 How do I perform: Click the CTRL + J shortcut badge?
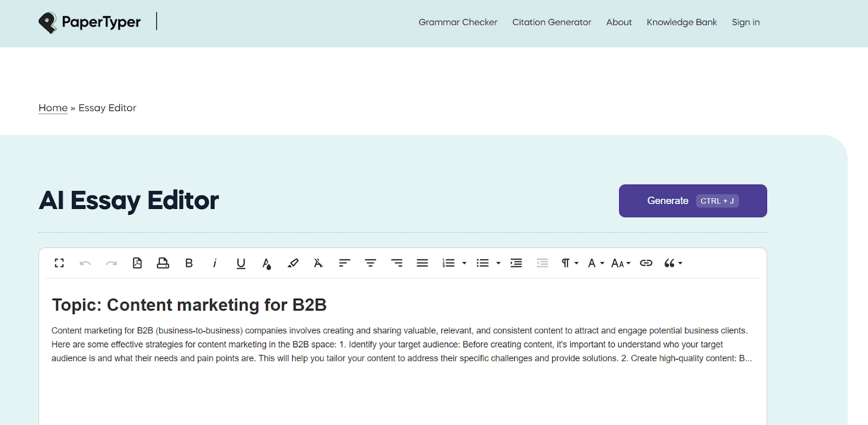tap(717, 201)
